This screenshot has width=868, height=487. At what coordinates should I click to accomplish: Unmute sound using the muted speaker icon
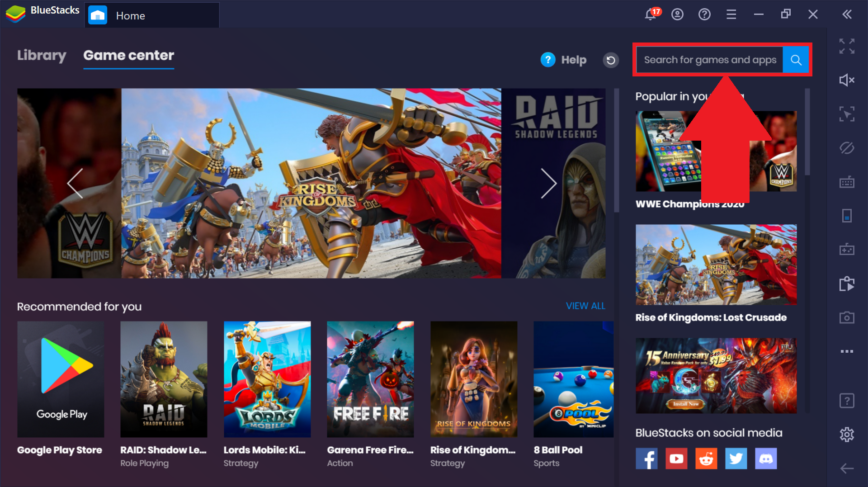[847, 80]
